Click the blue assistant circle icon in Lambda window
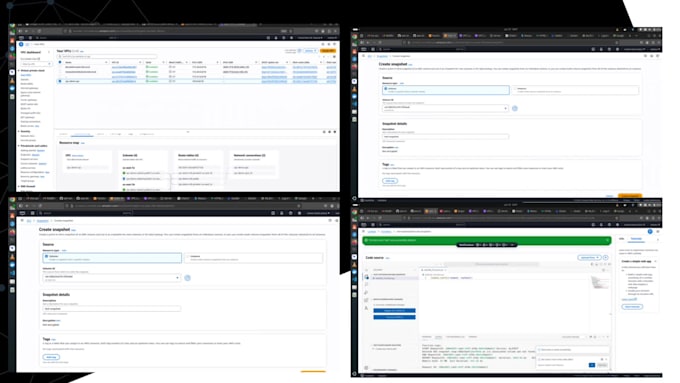This screenshot has height=383, width=680. pyautogui.click(x=650, y=232)
